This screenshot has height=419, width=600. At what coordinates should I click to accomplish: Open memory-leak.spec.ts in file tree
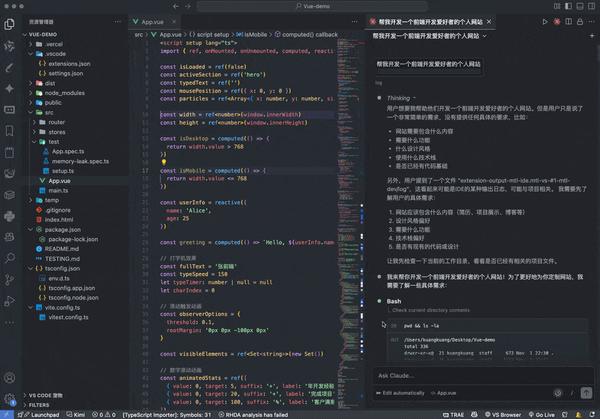(80, 161)
